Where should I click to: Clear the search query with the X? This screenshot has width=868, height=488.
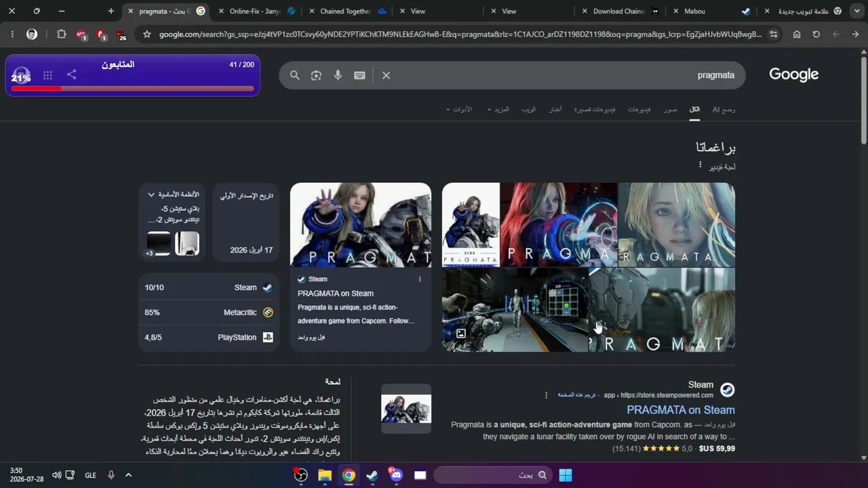386,75
